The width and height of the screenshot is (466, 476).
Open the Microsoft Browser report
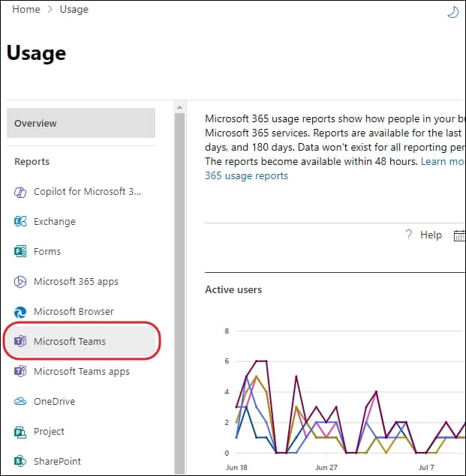pos(81,312)
